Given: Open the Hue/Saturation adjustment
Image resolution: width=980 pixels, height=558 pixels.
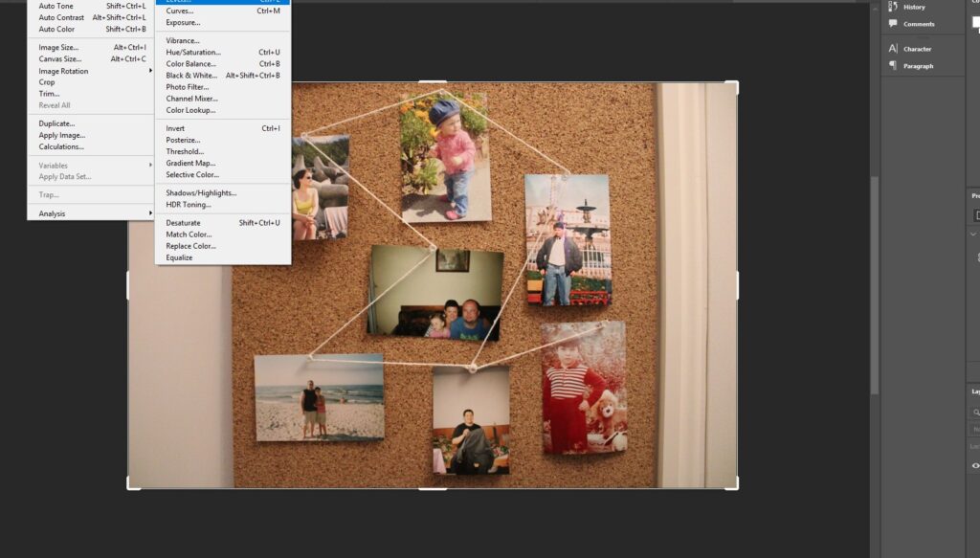Looking at the screenshot, I should coord(222,53).
